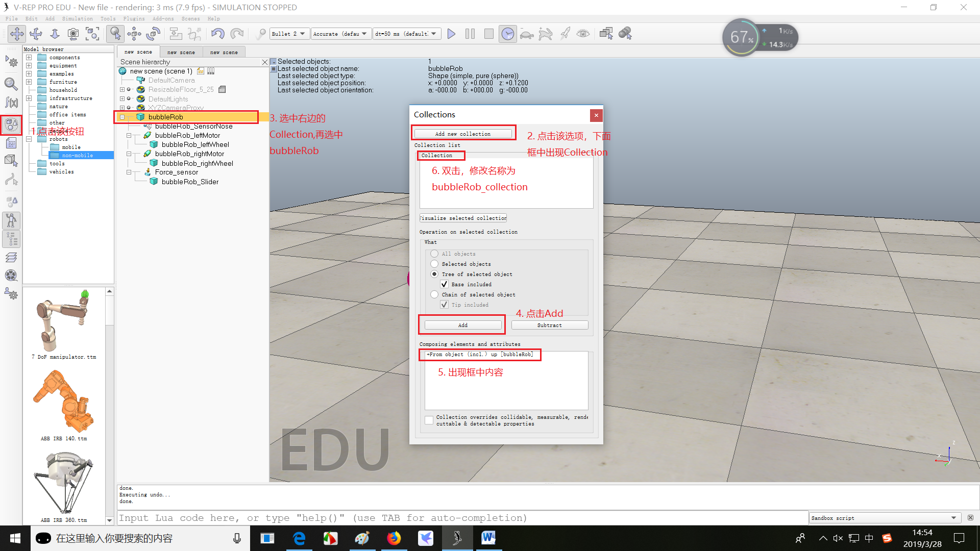Image resolution: width=980 pixels, height=551 pixels.
Task: Uncheck the 'Base included' checkbox
Action: pos(445,284)
